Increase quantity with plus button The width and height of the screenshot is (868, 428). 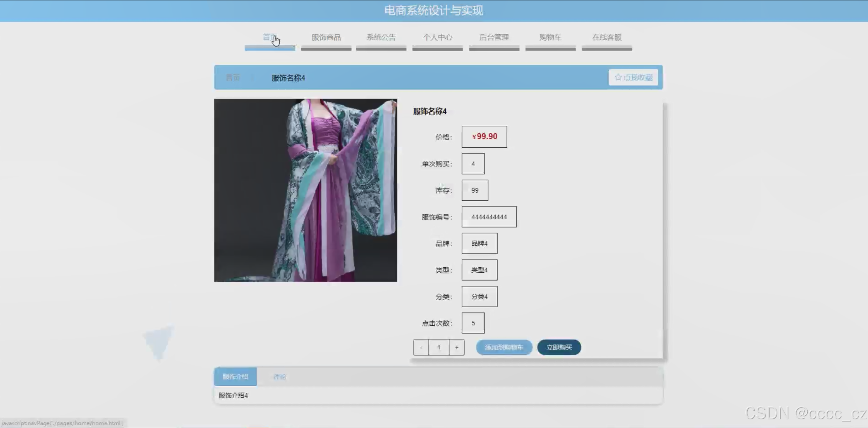pyautogui.click(x=456, y=347)
